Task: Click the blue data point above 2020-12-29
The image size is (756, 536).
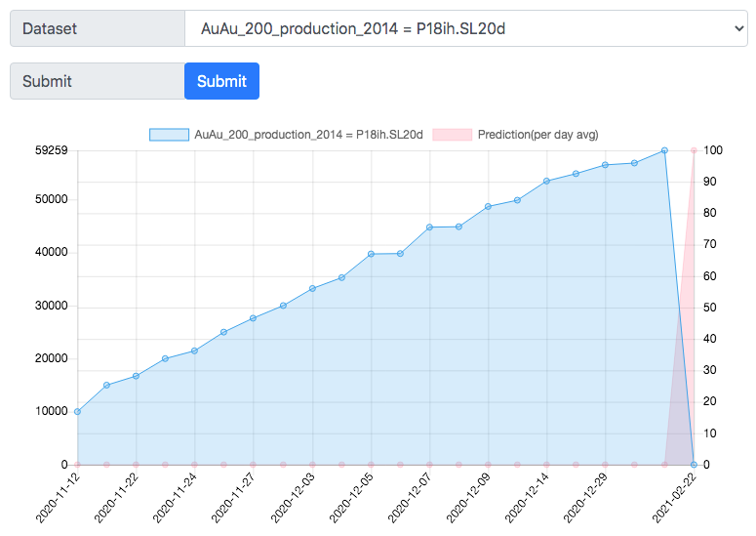Action: tap(606, 165)
